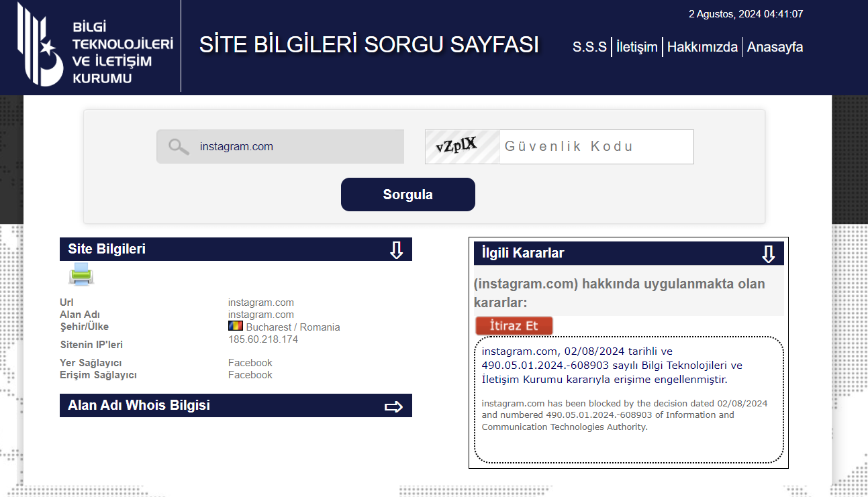Click the SİTE BİLGİLERİ SORGU SAYFASI page title
The width and height of the screenshot is (868, 497).
pos(369,45)
